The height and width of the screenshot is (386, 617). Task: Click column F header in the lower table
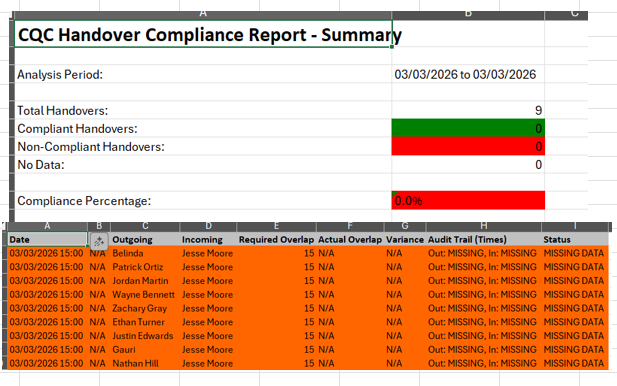[350, 226]
